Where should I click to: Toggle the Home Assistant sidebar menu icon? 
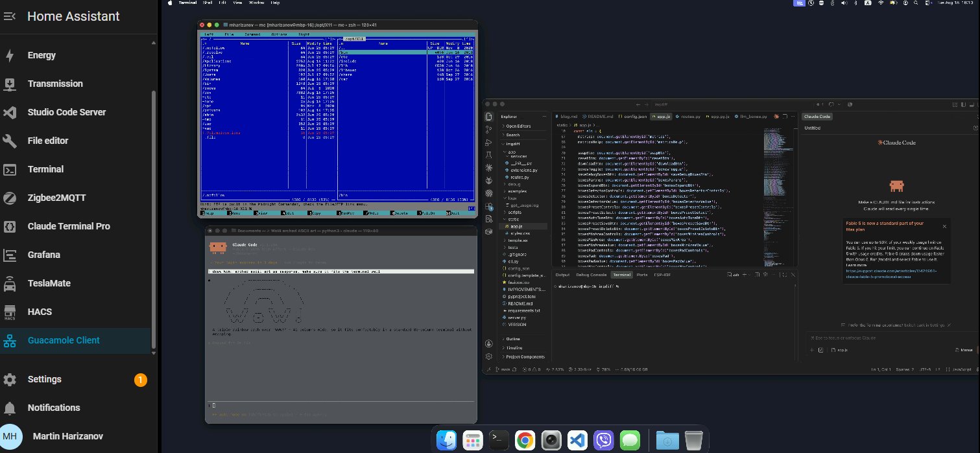(x=10, y=16)
